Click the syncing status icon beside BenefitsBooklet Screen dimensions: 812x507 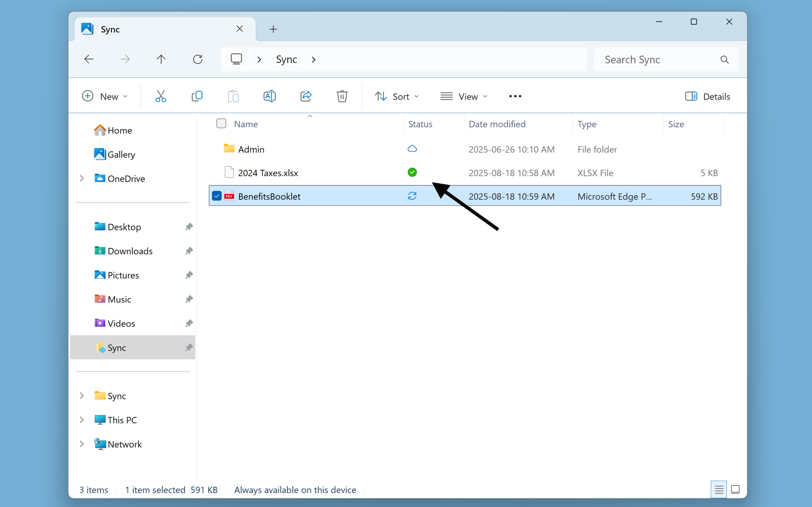412,196
